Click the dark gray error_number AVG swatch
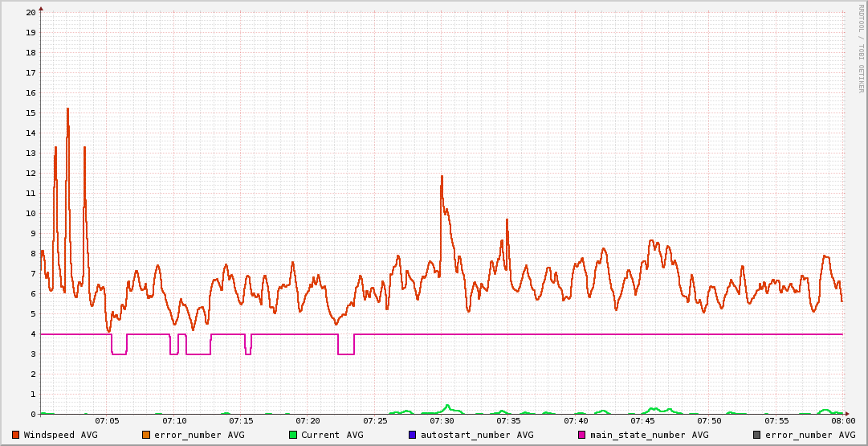This screenshot has width=868, height=446. [757, 435]
